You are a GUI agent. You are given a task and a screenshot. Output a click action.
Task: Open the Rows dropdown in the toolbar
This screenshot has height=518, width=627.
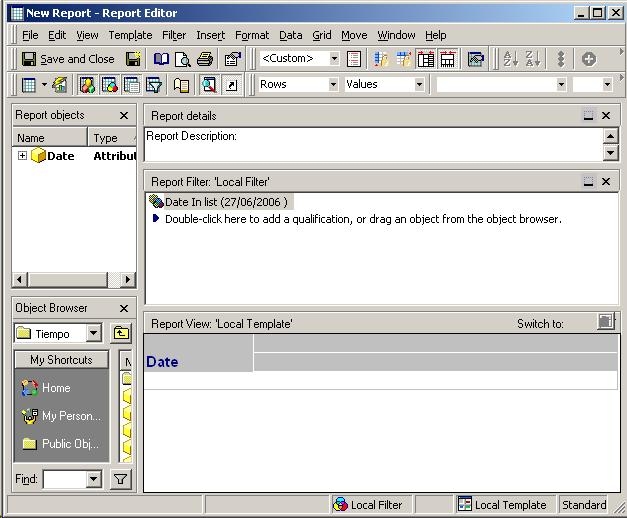pos(333,85)
